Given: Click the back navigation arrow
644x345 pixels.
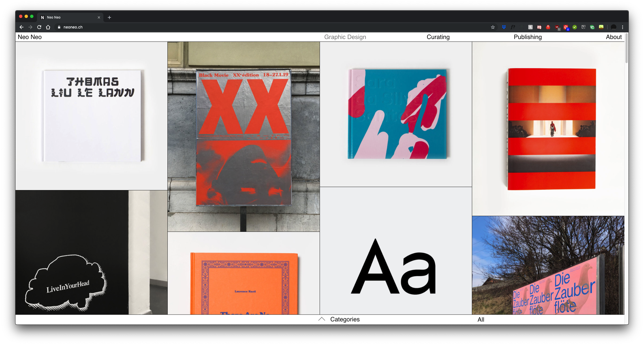Looking at the screenshot, I should [x=21, y=27].
